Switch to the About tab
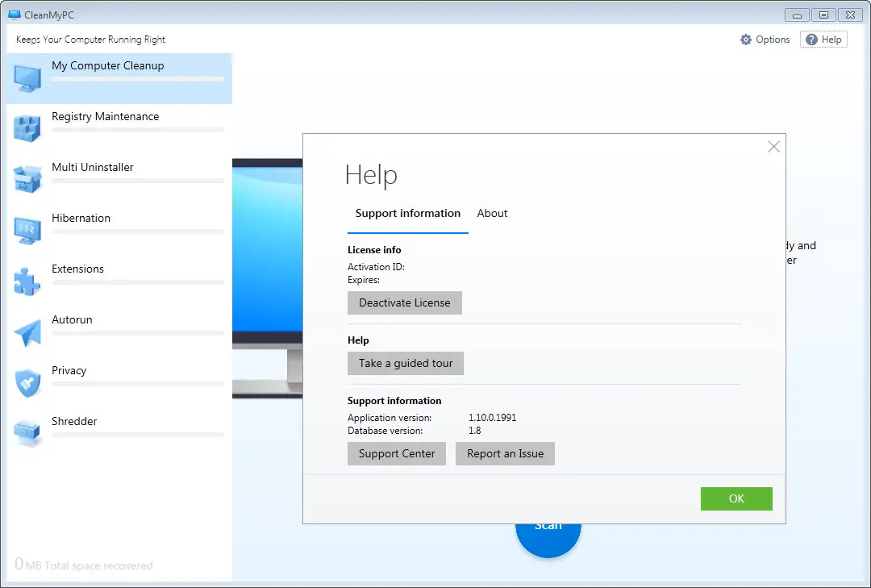The image size is (871, 588). coord(492,214)
